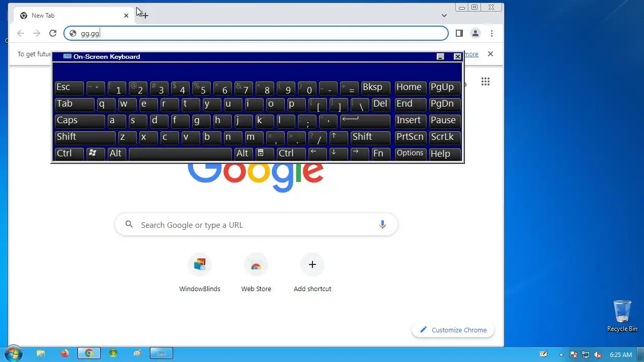Open Chrome side panel icon

tap(459, 33)
